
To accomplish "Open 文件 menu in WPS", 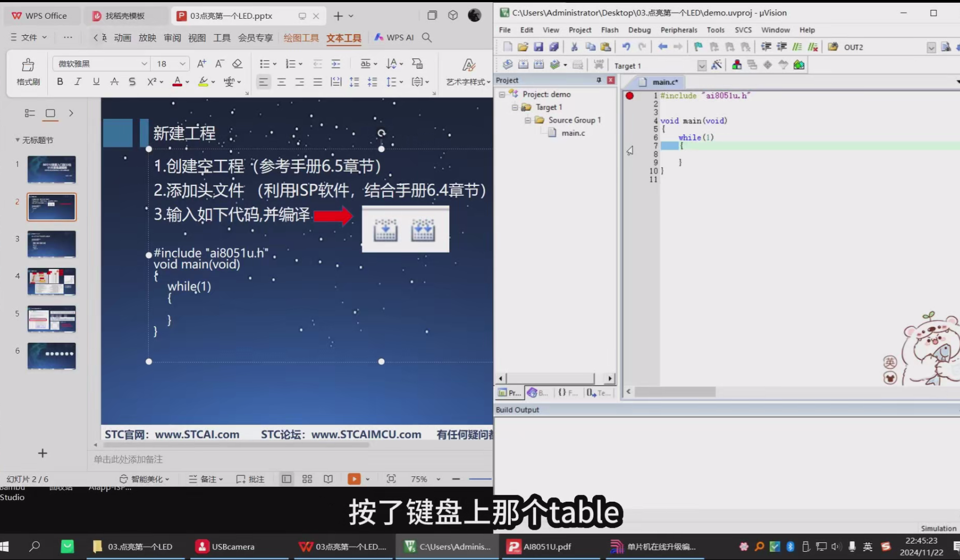I will click(x=29, y=37).
